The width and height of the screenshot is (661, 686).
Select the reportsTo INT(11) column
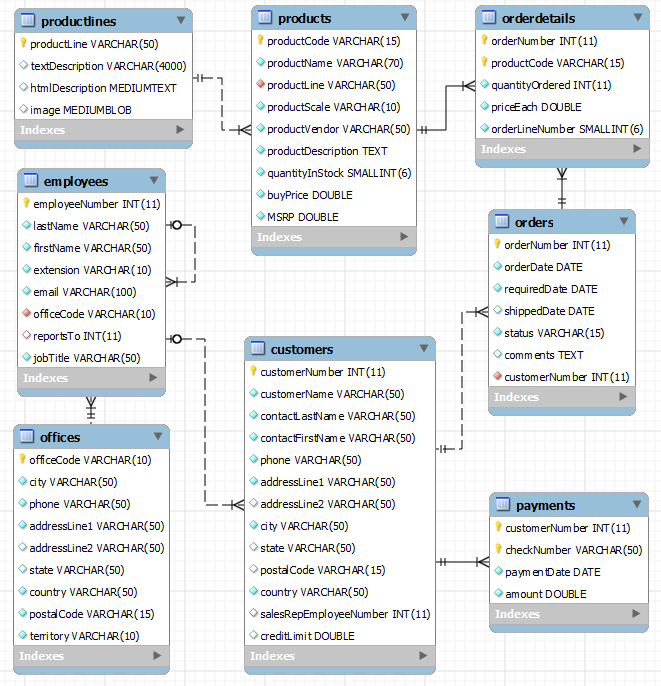tap(91, 336)
